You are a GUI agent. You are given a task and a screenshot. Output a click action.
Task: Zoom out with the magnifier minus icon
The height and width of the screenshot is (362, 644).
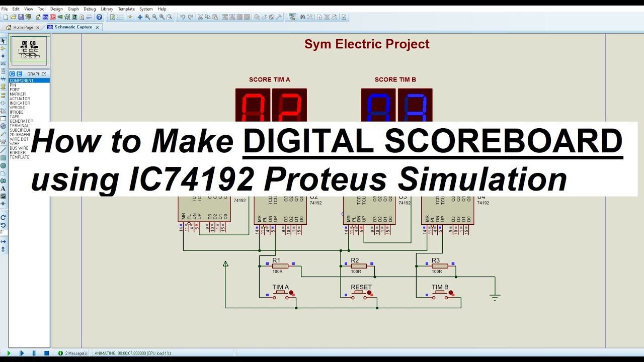[154, 17]
